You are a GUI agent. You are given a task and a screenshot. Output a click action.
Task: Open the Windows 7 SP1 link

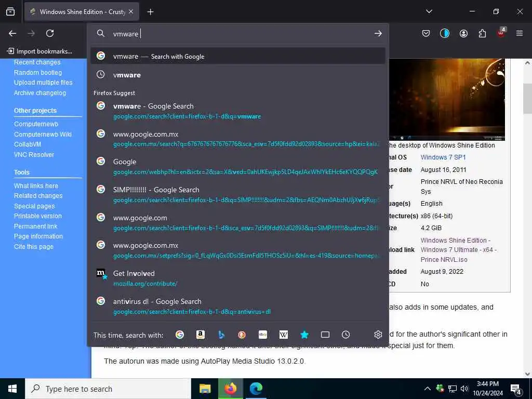click(443, 157)
